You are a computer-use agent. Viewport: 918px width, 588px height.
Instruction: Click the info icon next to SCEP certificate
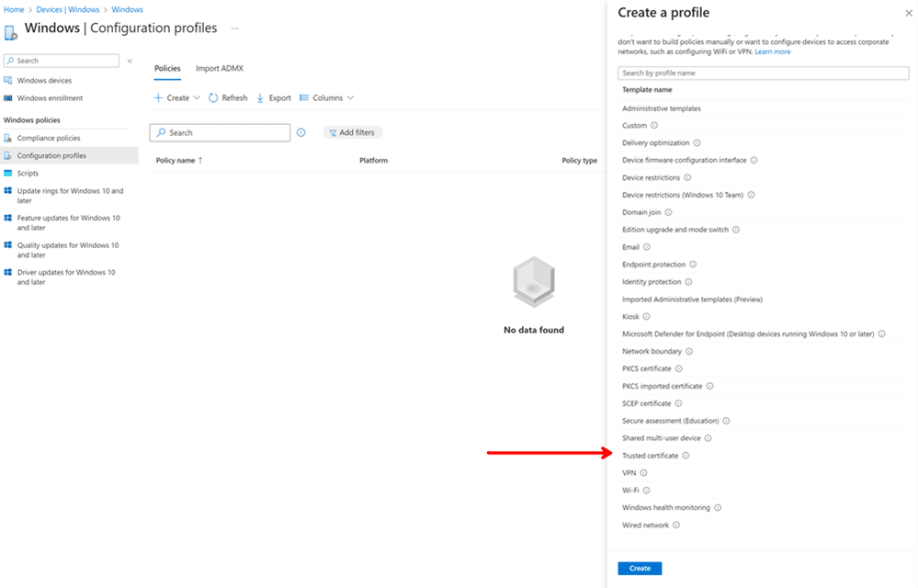point(678,403)
